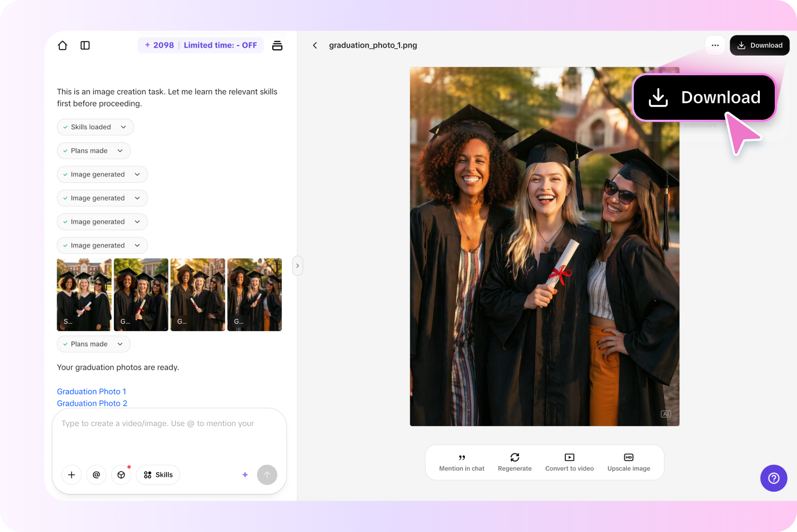Click the @ mention button
The height and width of the screenshot is (532, 797).
pyautogui.click(x=96, y=475)
